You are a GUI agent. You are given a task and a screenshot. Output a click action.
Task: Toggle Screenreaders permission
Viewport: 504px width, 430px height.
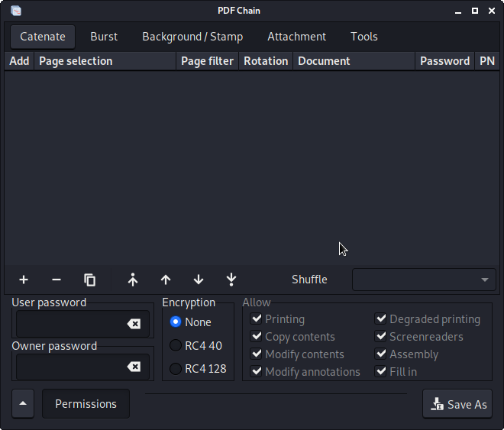click(x=381, y=337)
